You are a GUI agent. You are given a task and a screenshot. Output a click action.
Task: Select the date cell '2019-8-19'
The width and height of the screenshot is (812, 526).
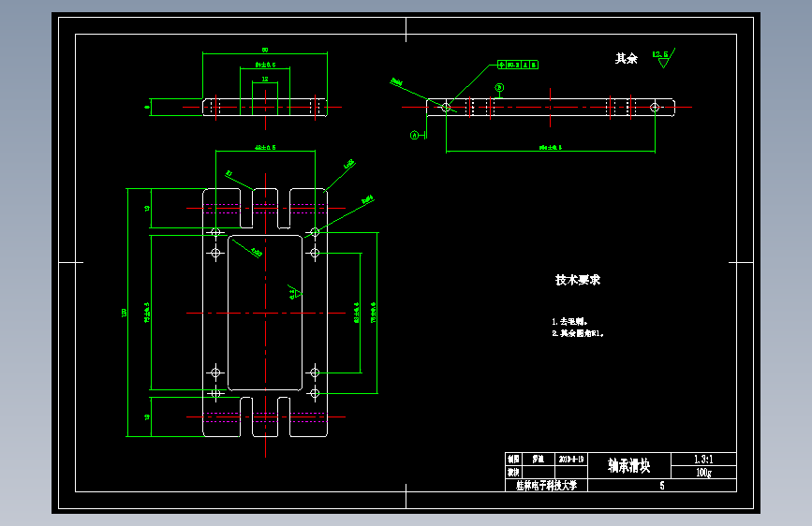pyautogui.click(x=571, y=460)
